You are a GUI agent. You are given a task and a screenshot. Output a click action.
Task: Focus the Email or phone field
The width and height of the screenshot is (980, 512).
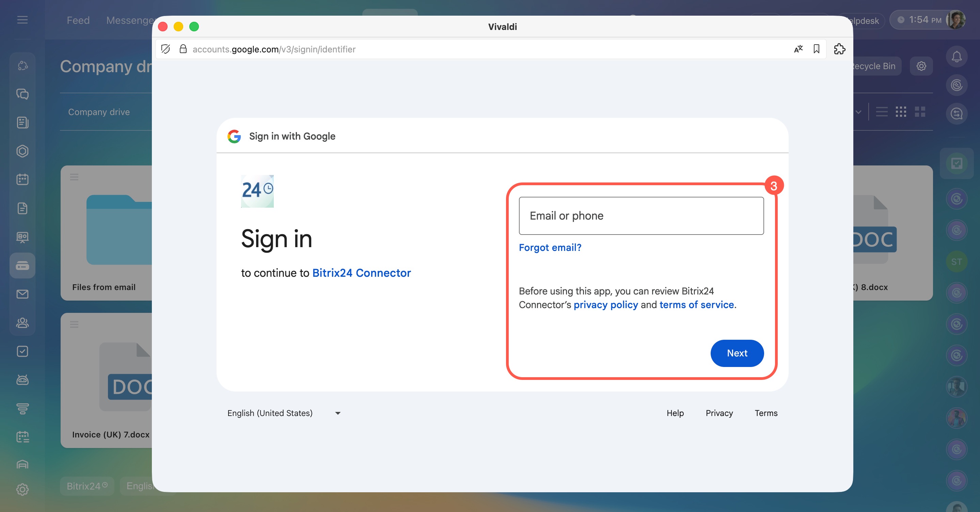[x=641, y=216]
